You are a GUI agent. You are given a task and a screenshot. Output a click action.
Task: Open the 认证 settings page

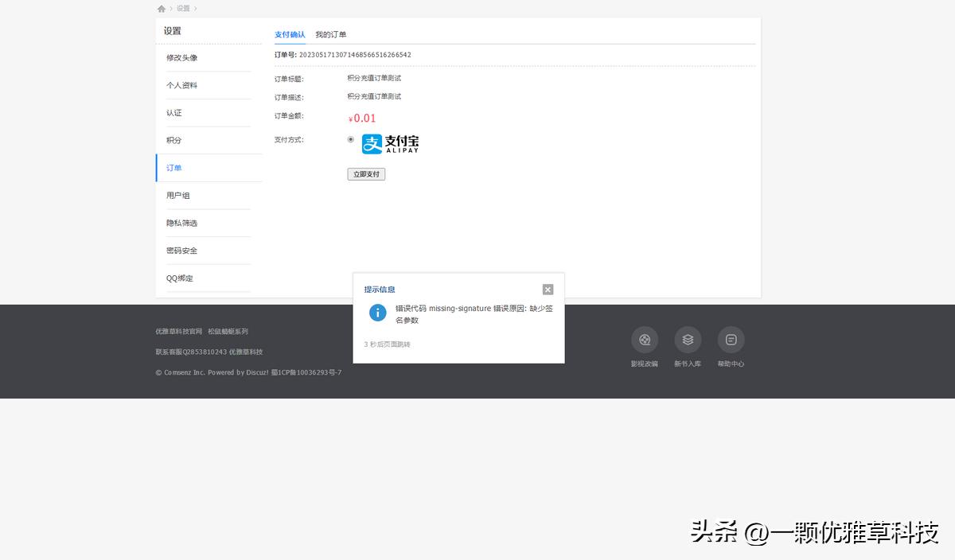pos(174,112)
